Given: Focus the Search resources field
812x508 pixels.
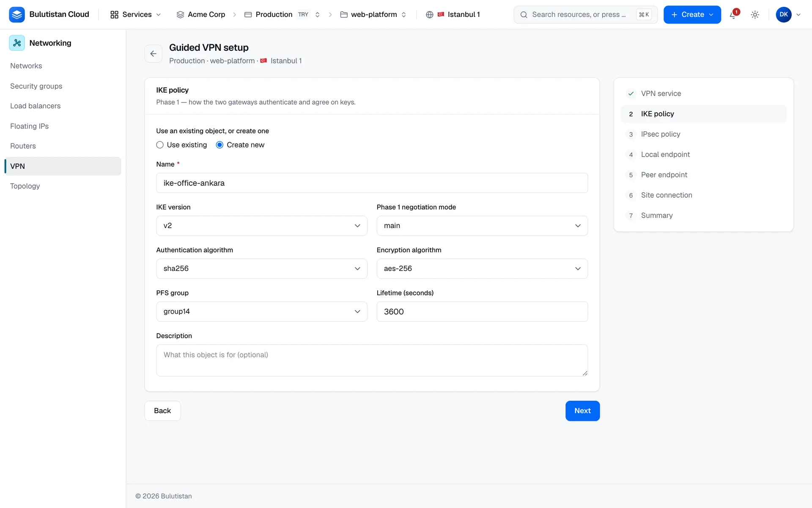Looking at the screenshot, I should pyautogui.click(x=585, y=14).
